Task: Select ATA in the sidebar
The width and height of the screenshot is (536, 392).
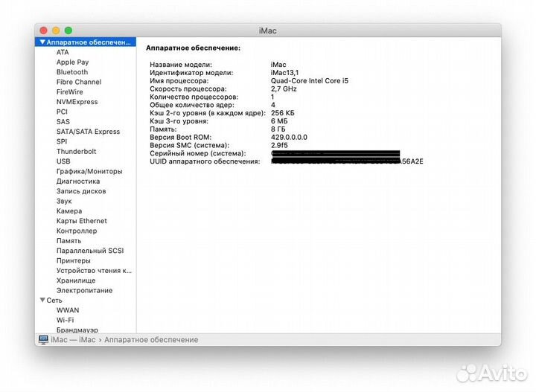Action: tap(63, 52)
